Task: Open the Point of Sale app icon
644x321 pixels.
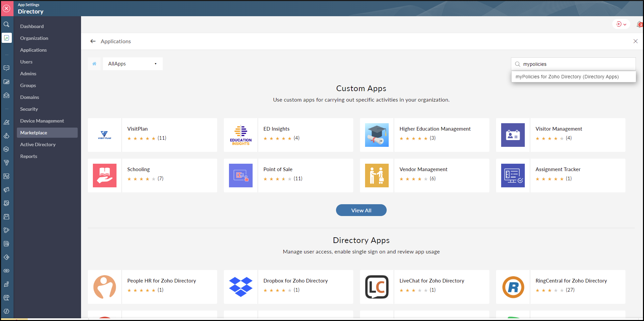Action: coord(241,176)
